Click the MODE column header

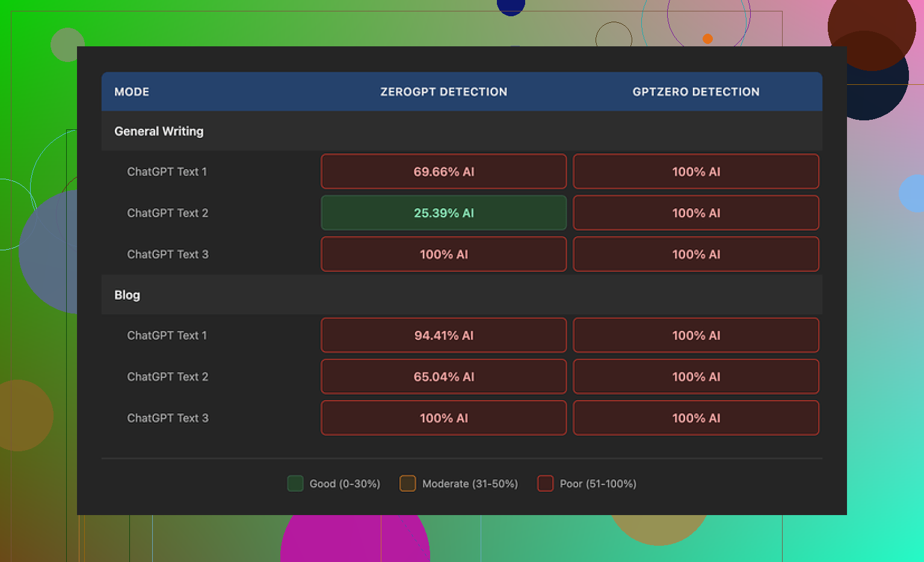132,92
